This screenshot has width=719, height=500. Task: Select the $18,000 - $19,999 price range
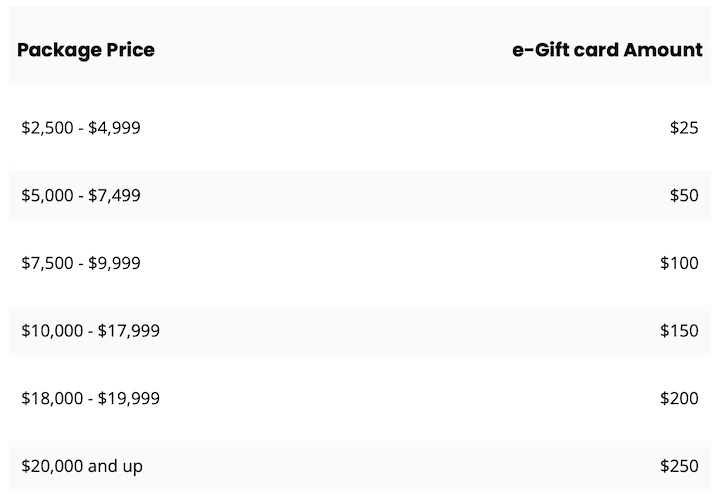tap(90, 398)
